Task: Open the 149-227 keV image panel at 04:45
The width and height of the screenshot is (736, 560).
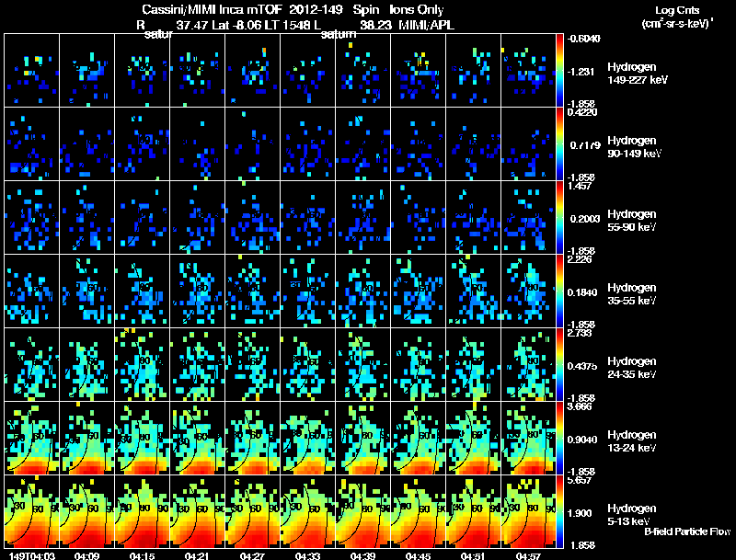Action: click(419, 71)
